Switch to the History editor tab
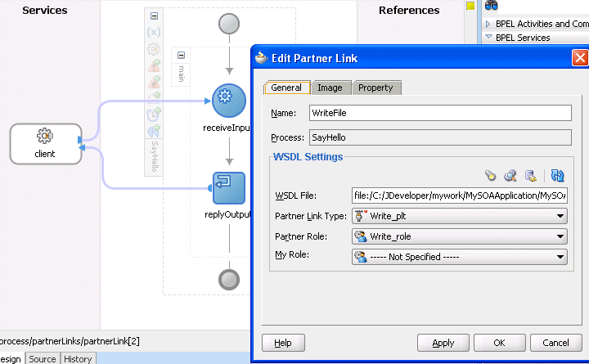 (x=78, y=359)
